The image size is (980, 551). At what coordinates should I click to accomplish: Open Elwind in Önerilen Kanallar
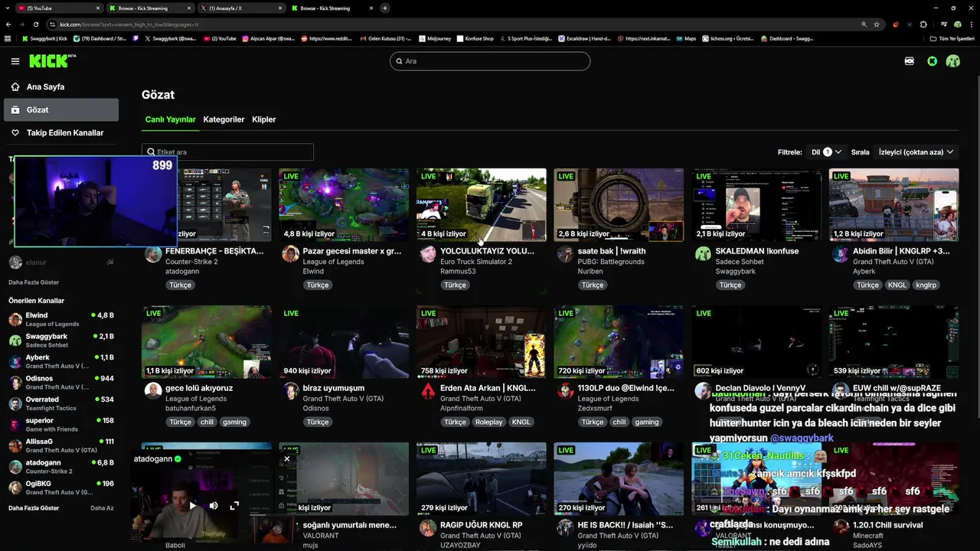(x=61, y=319)
